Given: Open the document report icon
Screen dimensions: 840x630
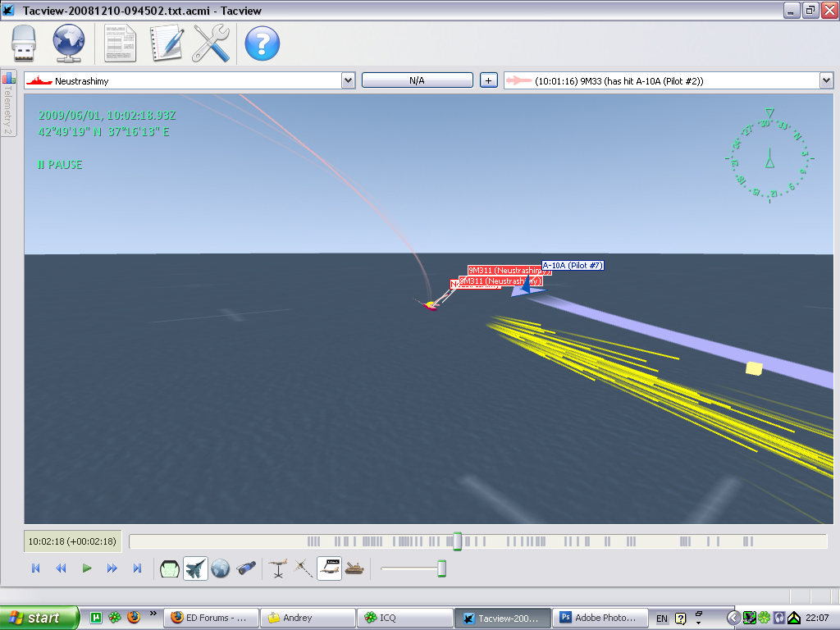Looking at the screenshot, I should 120,43.
